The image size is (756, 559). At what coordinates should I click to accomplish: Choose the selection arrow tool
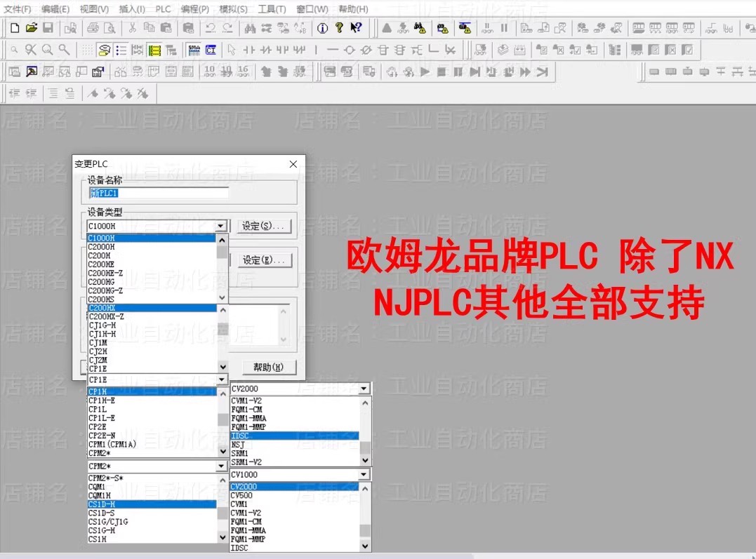coord(232,50)
